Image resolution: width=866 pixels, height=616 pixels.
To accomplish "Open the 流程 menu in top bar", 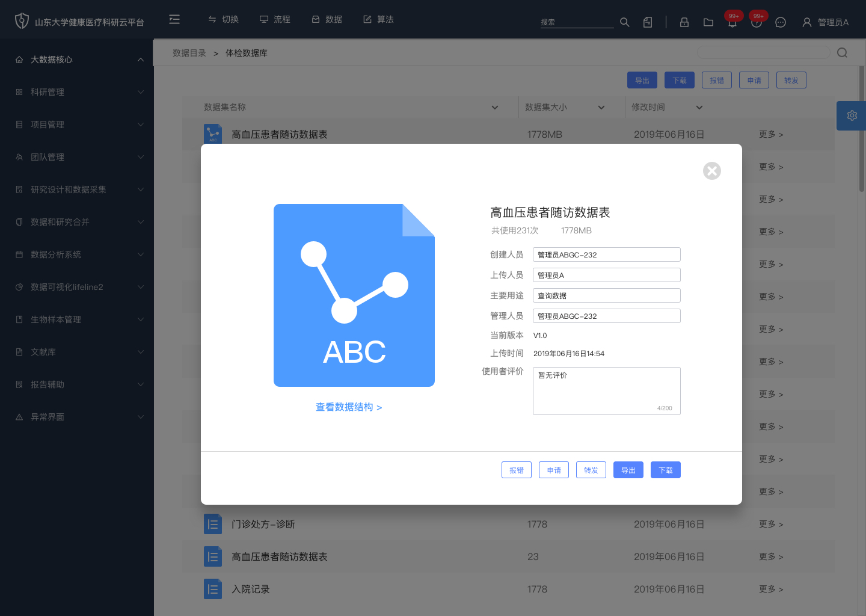I will click(x=275, y=19).
